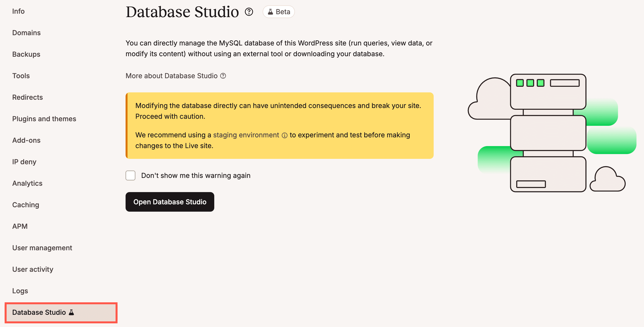Go to the Add-ons page
644x327 pixels.
pyautogui.click(x=26, y=140)
